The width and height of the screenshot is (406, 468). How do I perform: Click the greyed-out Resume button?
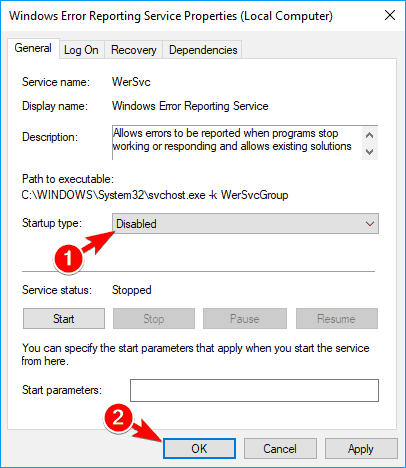(337, 319)
